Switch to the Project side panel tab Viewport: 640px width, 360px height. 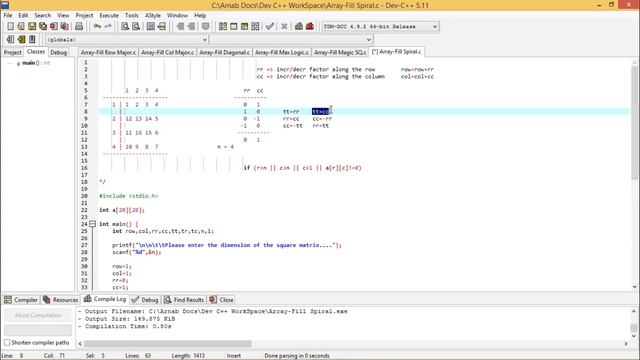point(12,52)
